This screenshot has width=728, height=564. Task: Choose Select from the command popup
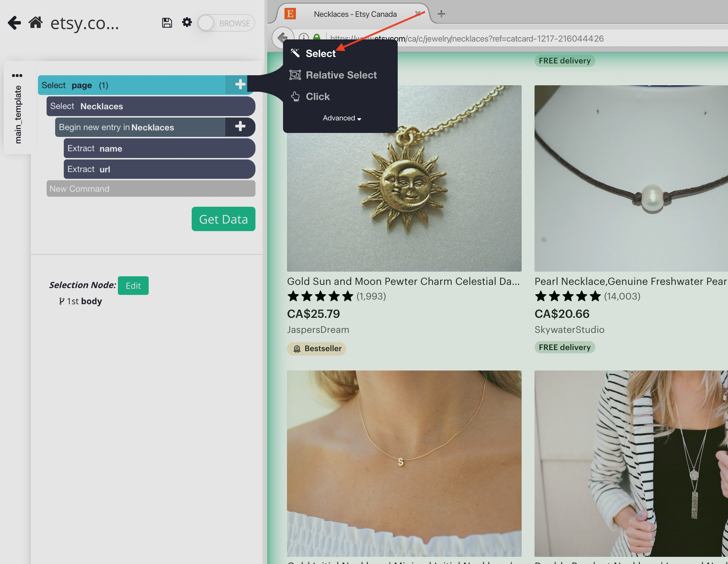(x=320, y=53)
